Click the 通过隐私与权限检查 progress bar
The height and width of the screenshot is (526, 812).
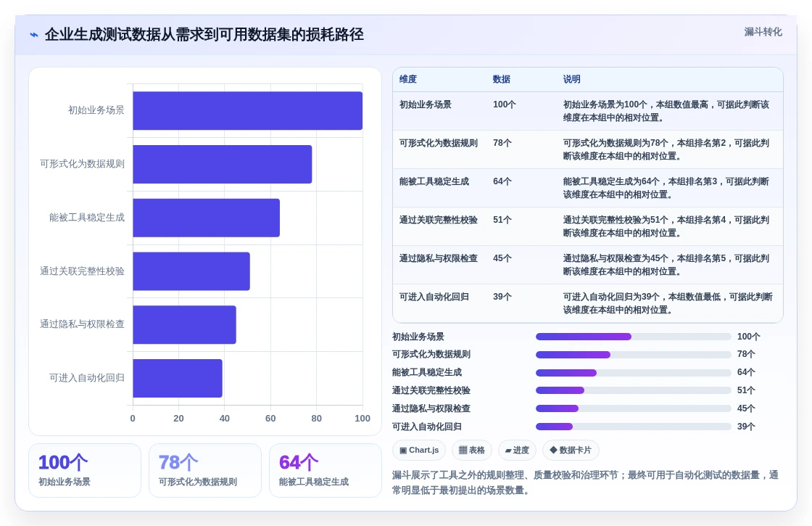[x=633, y=408]
